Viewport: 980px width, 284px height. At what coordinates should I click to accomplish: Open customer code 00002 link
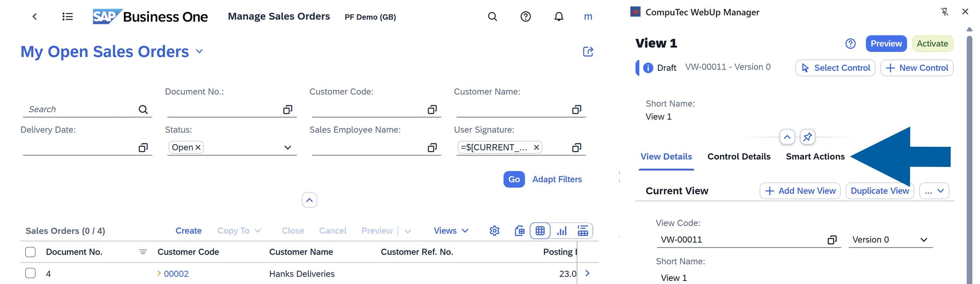click(176, 274)
